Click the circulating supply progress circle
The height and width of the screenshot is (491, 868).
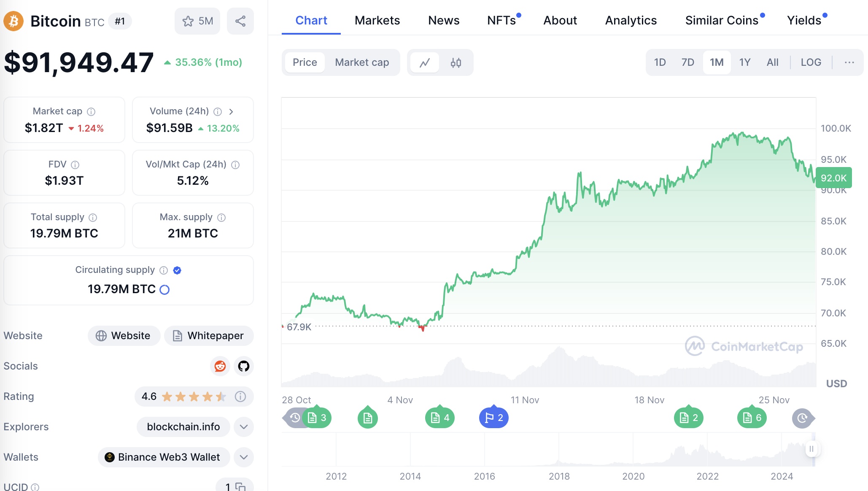(x=164, y=289)
